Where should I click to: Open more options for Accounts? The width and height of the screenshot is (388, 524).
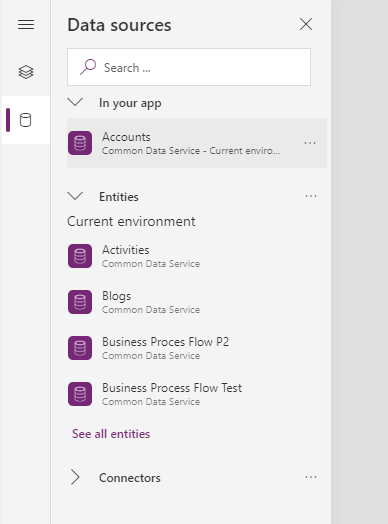coord(310,143)
